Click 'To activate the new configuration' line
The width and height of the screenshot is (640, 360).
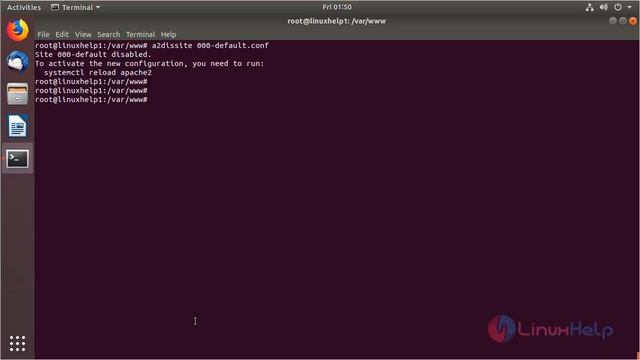point(149,63)
